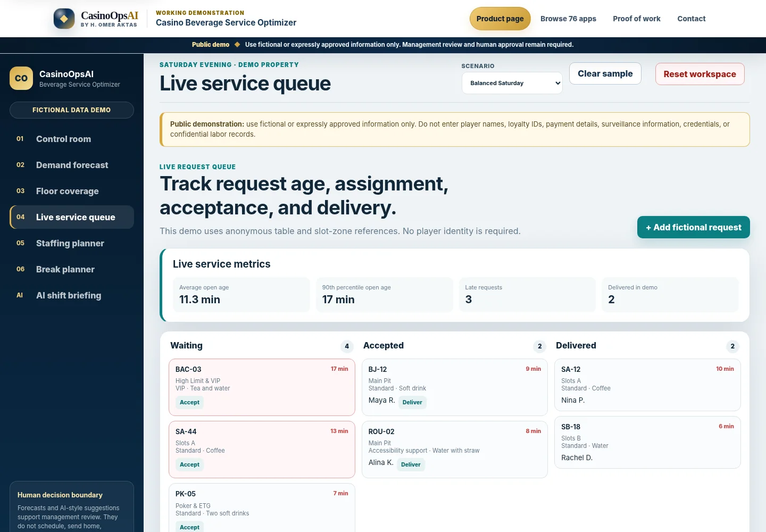This screenshot has width=766, height=532.
Task: Click the 13 min age on SA-44
Action: click(339, 431)
